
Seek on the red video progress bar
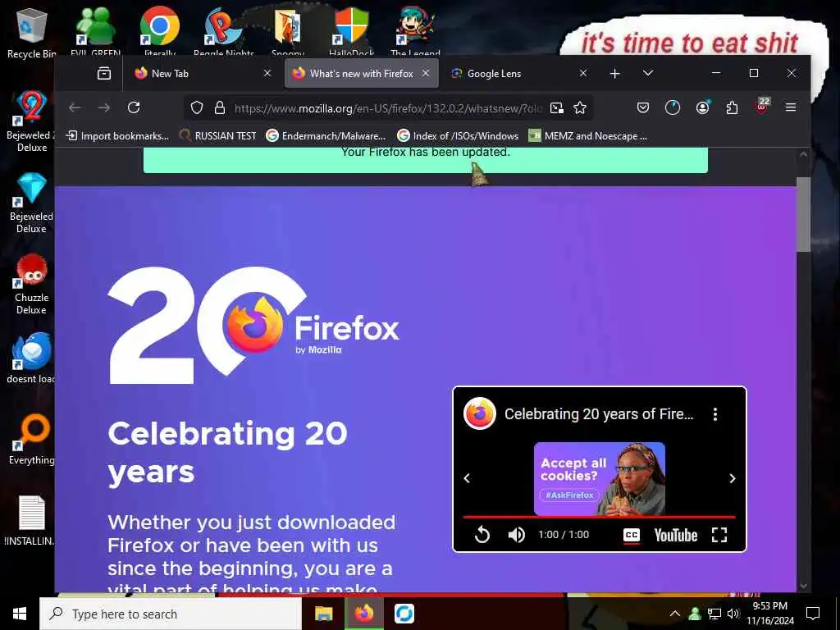[x=599, y=517]
